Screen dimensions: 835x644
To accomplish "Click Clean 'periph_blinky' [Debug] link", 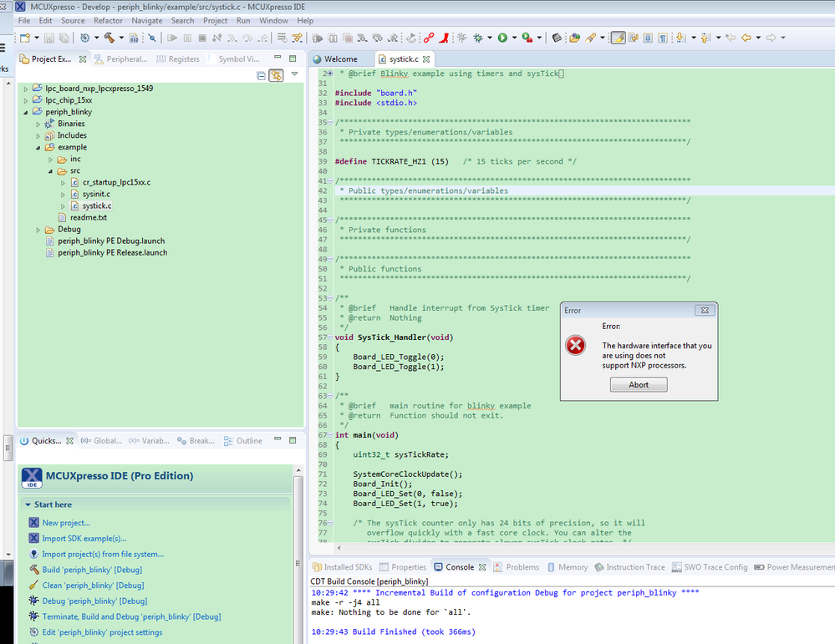I will point(93,586).
